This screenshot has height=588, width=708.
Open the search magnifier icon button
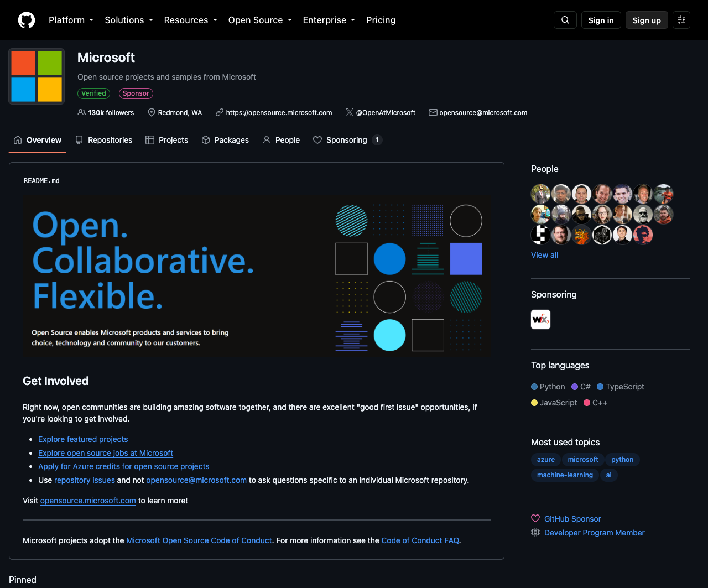(565, 20)
